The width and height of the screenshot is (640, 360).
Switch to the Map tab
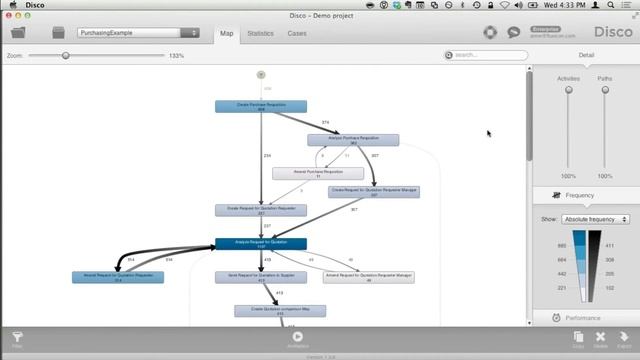[x=227, y=33]
